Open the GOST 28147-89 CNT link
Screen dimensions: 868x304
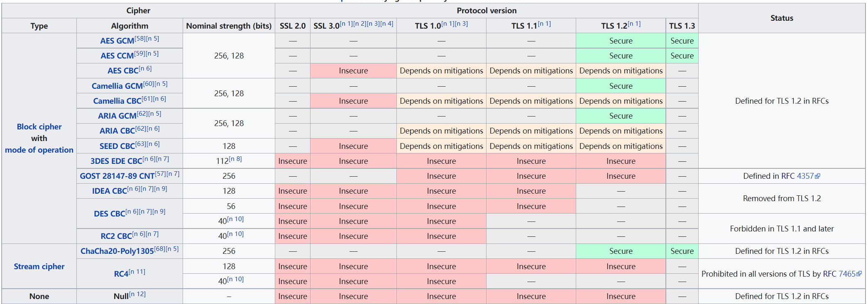tap(117, 176)
